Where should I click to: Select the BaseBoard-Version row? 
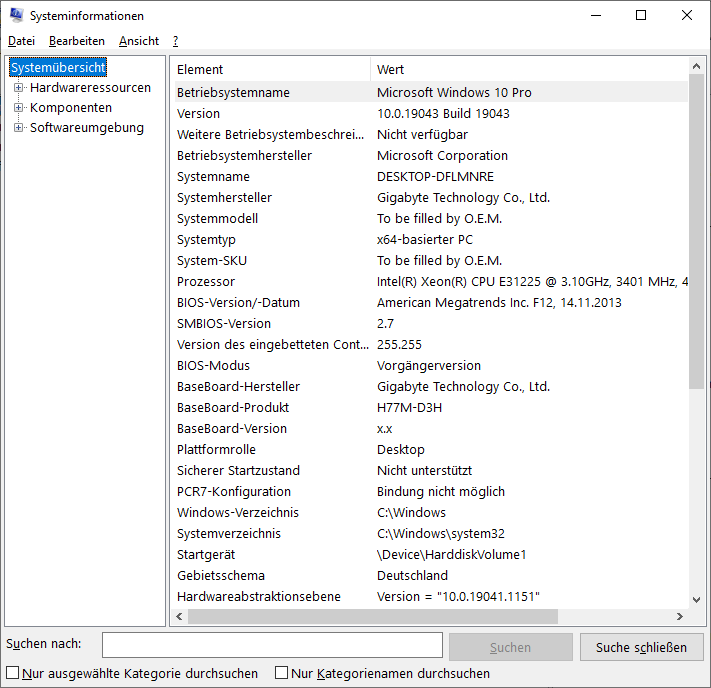pyautogui.click(x=431, y=429)
